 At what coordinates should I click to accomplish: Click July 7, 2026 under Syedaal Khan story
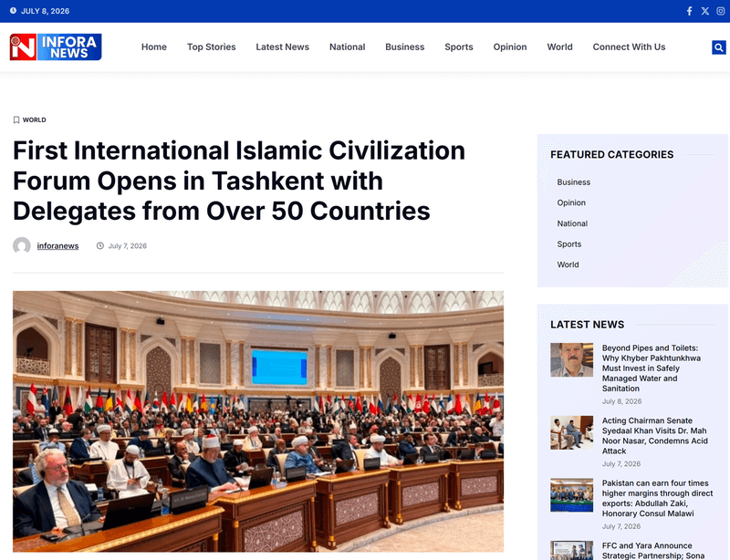(x=621, y=463)
